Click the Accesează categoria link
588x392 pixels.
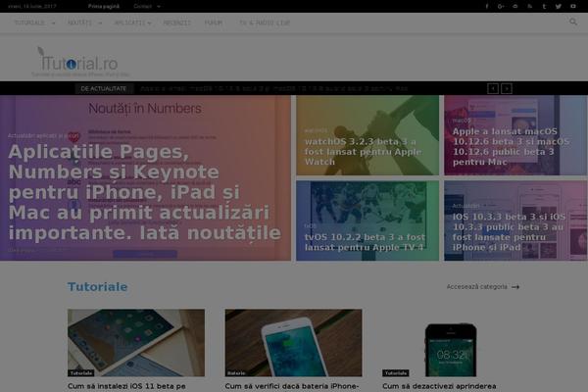(x=476, y=287)
